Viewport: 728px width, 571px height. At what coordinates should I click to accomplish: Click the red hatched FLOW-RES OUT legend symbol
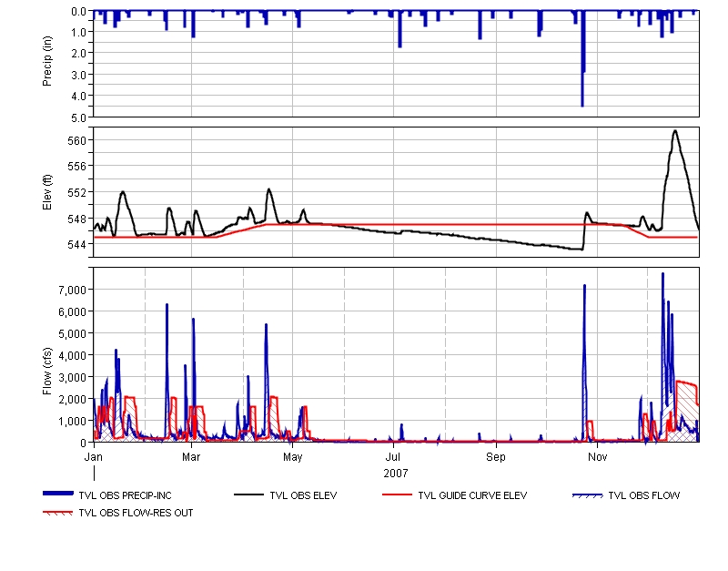[60, 513]
